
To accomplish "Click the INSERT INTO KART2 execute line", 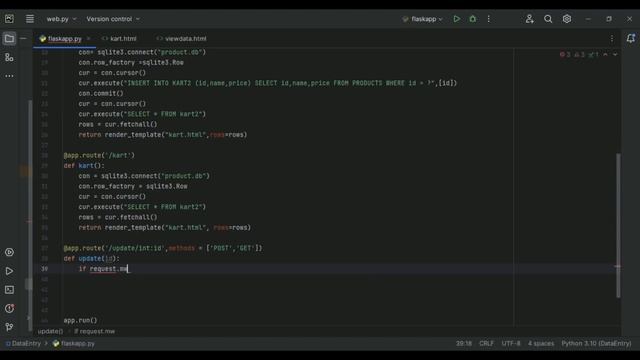I will tap(268, 83).
